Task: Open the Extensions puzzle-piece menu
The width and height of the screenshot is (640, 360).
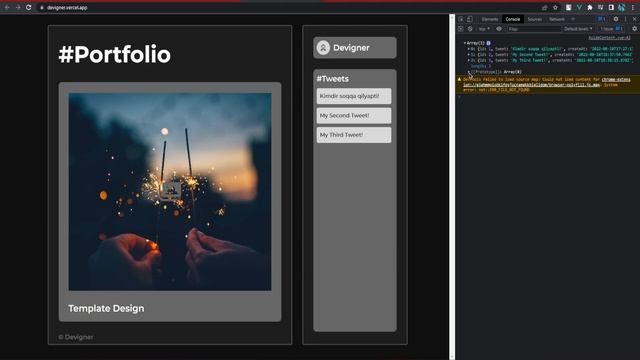Action: (590, 7)
